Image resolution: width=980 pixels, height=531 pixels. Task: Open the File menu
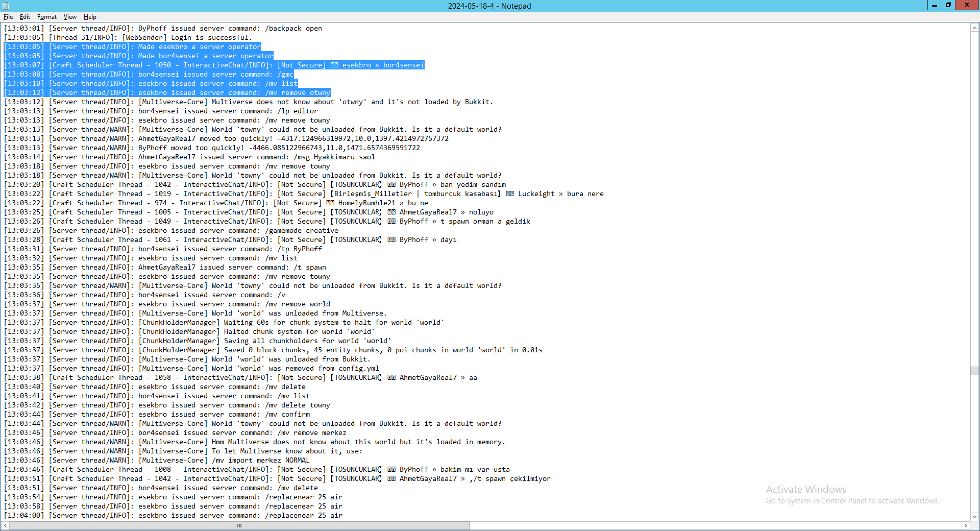coord(8,17)
